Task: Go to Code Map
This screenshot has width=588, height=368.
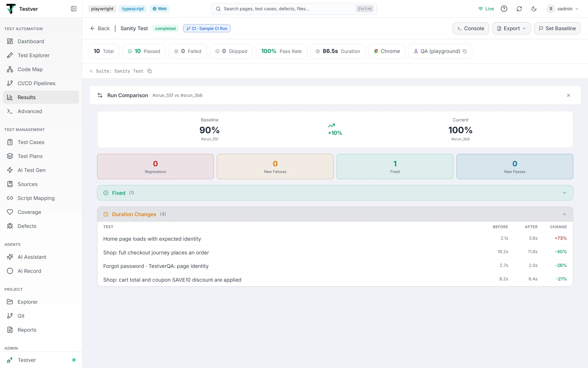Action: coord(41,69)
